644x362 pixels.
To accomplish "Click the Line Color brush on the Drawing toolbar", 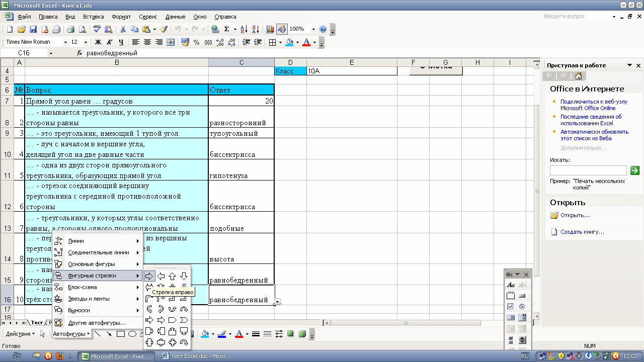I will coord(222,334).
